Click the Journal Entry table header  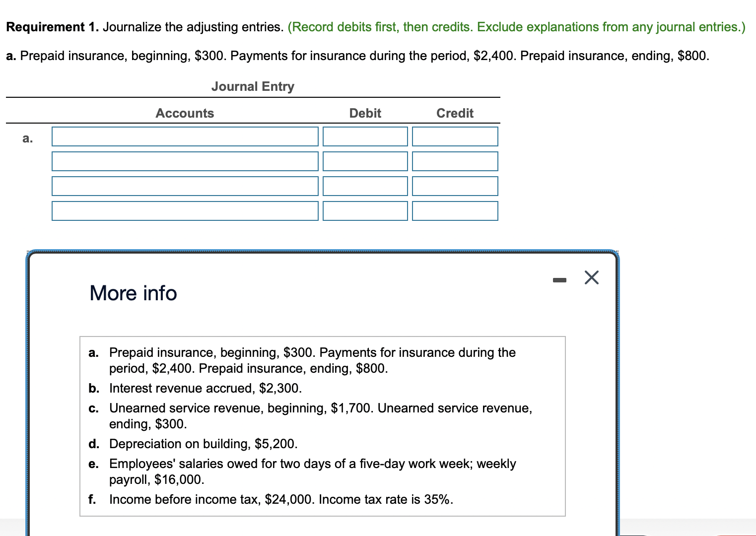pos(253,86)
